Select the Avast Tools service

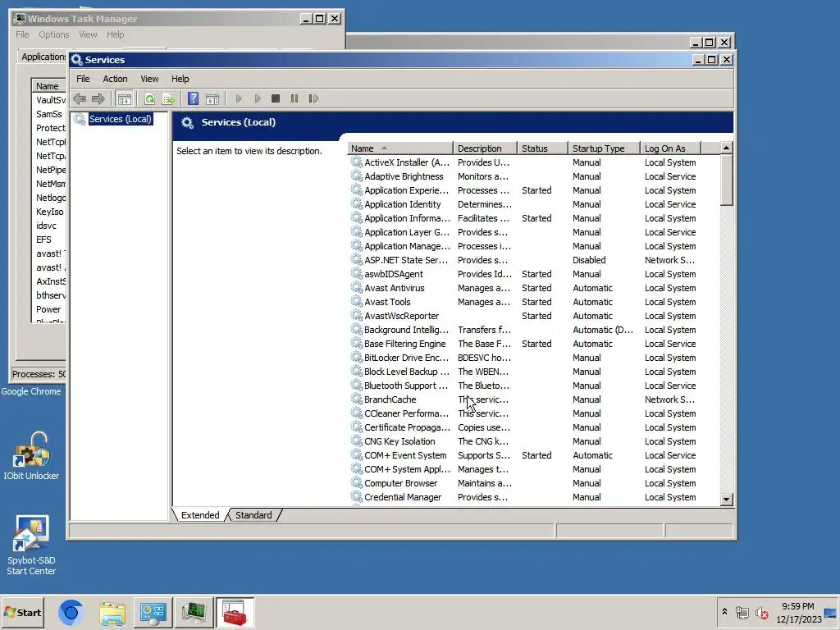(532, 302)
